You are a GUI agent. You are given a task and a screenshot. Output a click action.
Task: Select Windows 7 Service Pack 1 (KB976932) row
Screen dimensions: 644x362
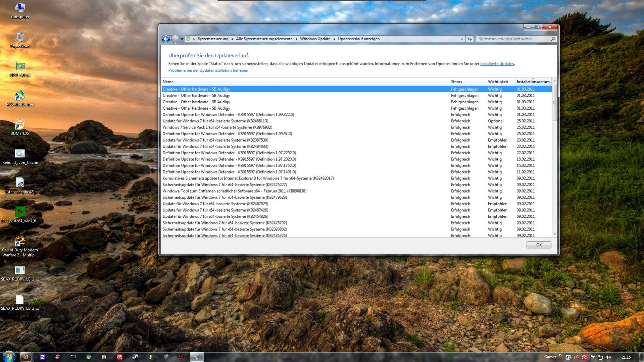(x=356, y=127)
